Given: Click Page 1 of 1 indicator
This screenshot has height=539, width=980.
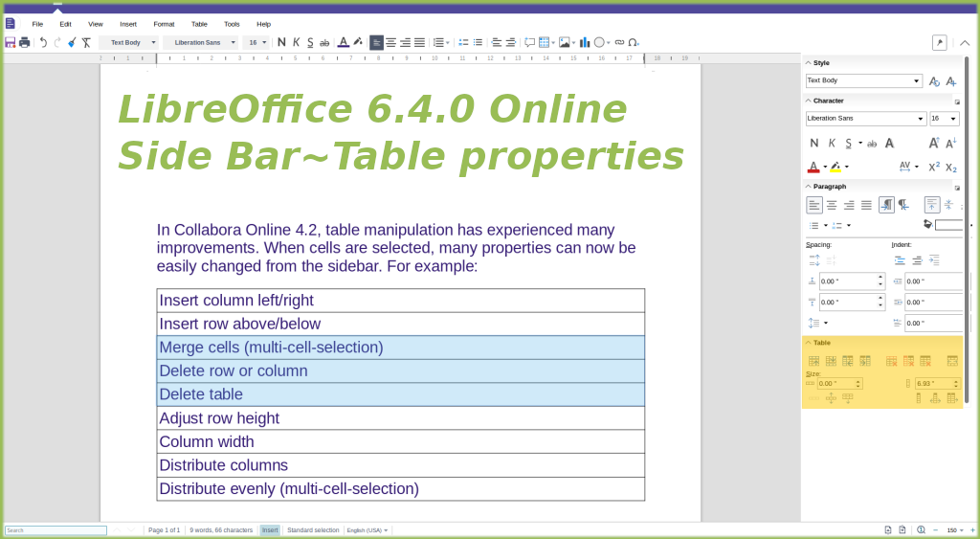Looking at the screenshot, I should coord(165,530).
